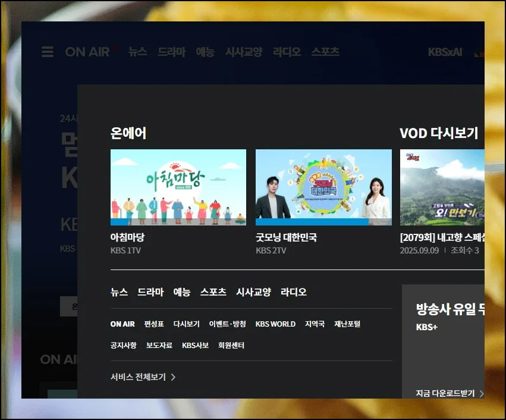Open 뉴스 in the top navigation bar
This screenshot has width=506, height=420.
tap(137, 52)
